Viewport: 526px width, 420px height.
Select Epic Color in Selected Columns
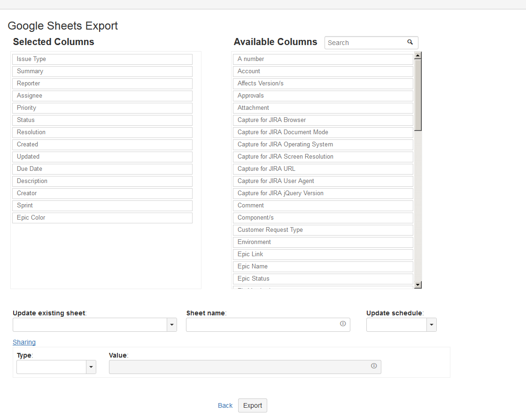[x=102, y=218]
